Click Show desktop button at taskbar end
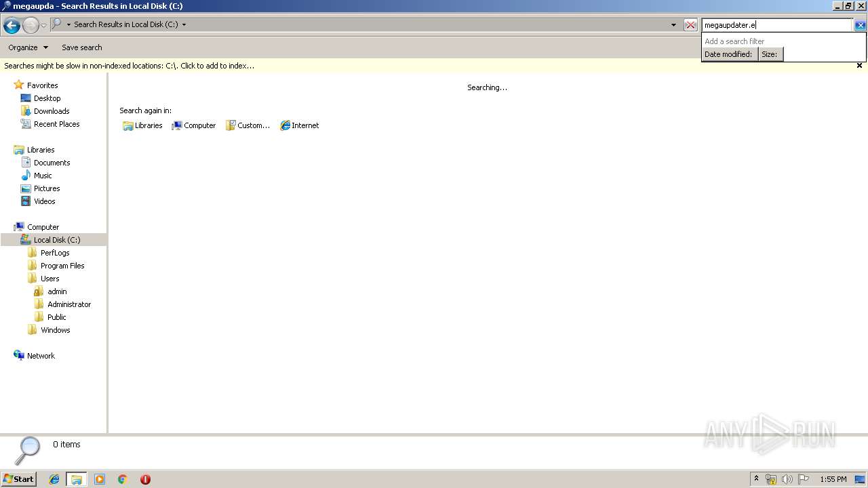Screen dimensions: 868x488 861,479
